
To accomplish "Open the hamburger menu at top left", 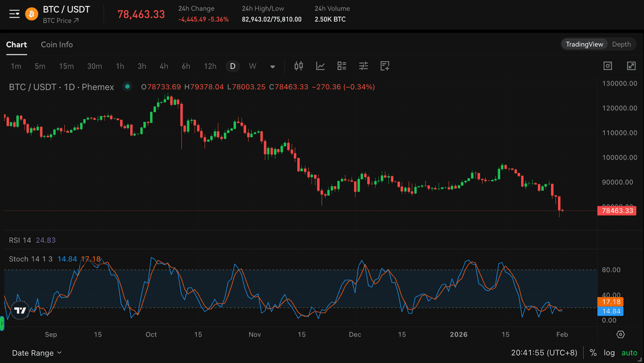I will click(x=14, y=14).
